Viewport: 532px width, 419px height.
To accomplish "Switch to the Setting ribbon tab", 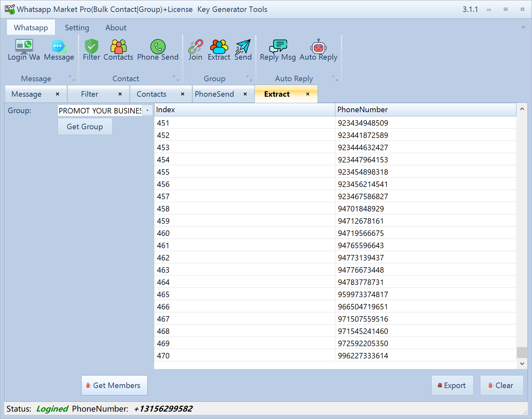I will click(x=77, y=28).
